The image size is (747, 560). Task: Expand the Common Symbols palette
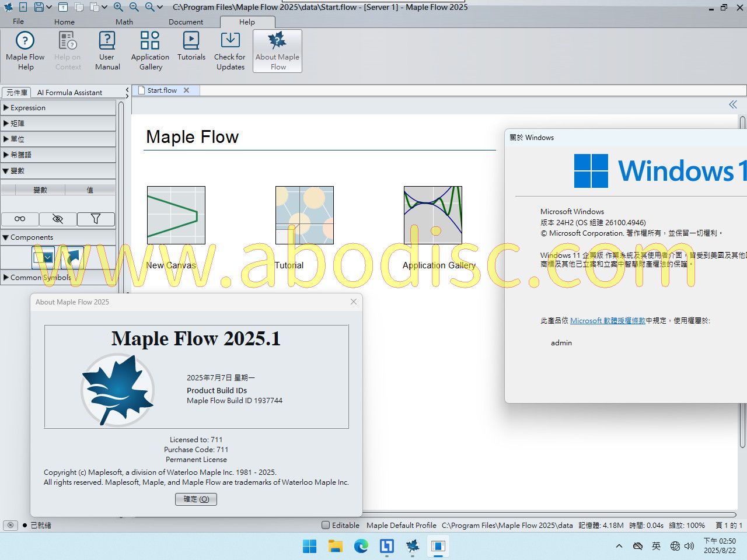click(58, 278)
